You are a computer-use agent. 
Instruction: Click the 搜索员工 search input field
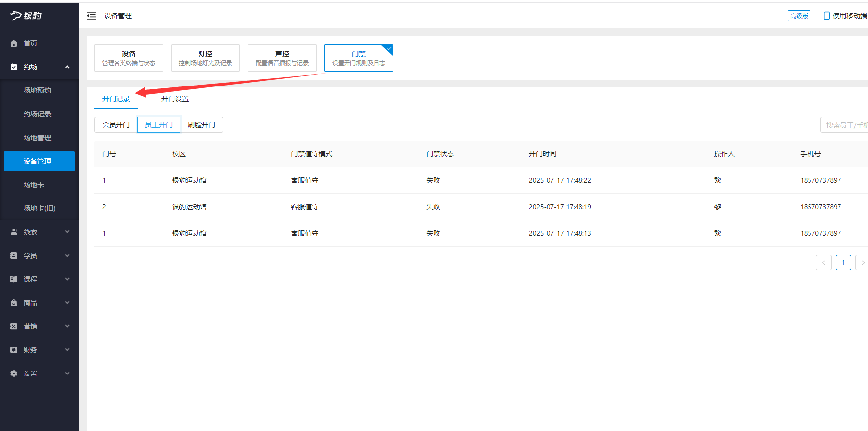pyautogui.click(x=845, y=125)
